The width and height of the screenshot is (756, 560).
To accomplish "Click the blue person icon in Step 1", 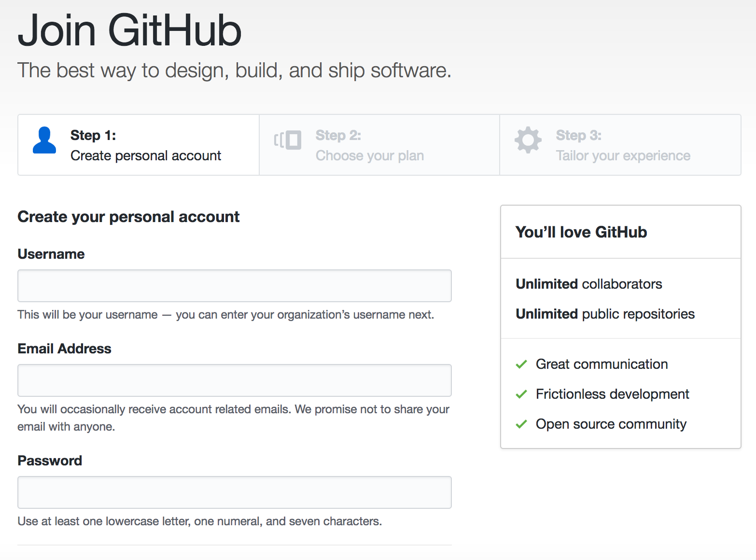I will tap(44, 140).
